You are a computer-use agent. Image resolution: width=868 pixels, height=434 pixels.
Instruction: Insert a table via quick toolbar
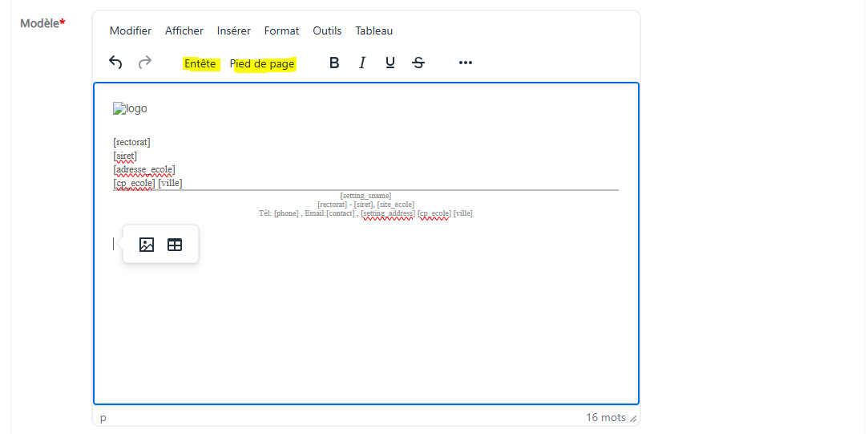click(175, 245)
